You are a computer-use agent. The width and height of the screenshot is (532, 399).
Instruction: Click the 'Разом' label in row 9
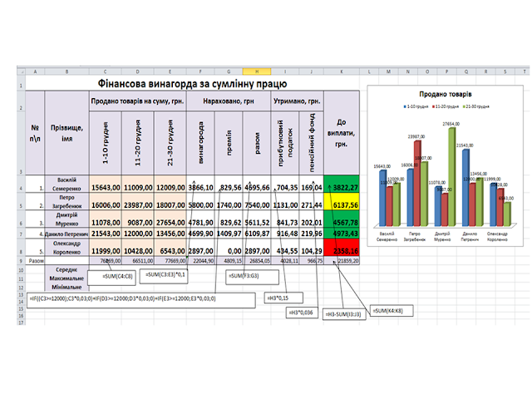pyautogui.click(x=36, y=261)
